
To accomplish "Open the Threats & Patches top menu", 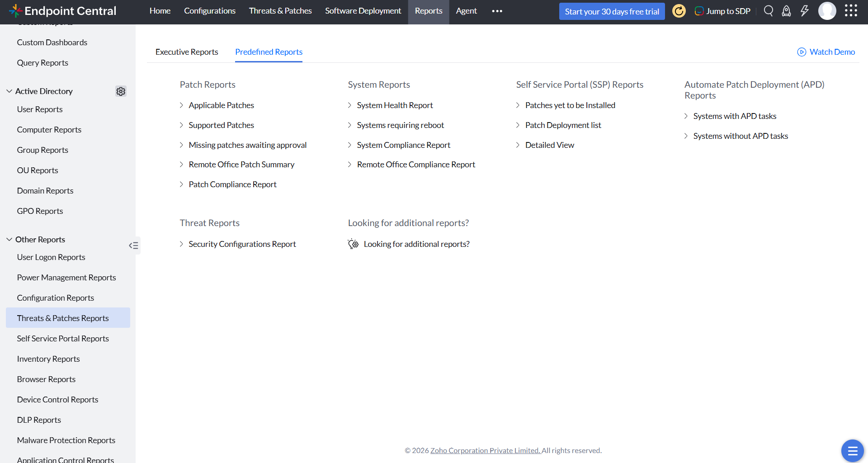I will pos(280,11).
